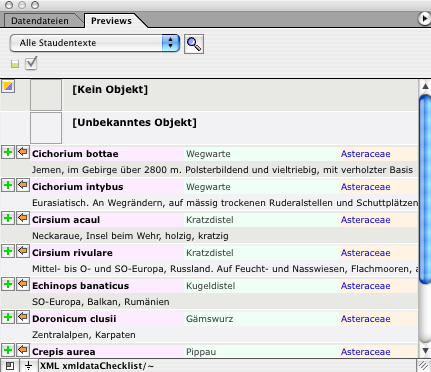Select the Echinops banaticus entry name
The image size is (431, 372).
click(80, 286)
